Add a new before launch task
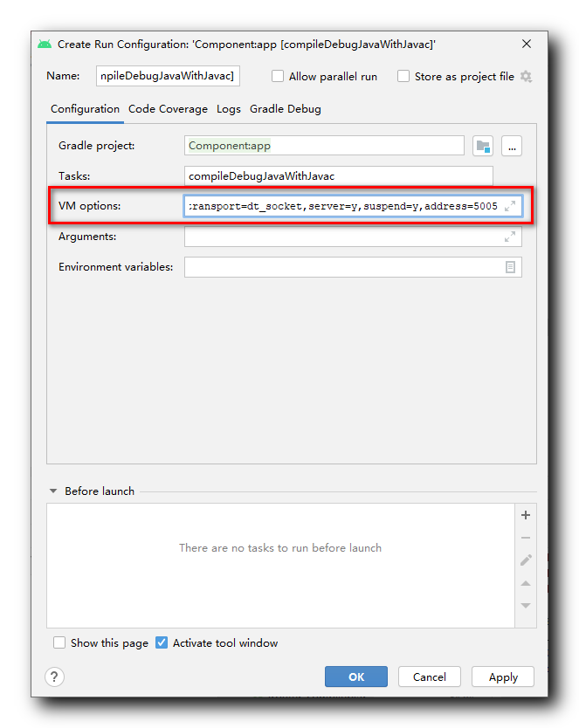This screenshot has height=728, width=579. (x=526, y=515)
